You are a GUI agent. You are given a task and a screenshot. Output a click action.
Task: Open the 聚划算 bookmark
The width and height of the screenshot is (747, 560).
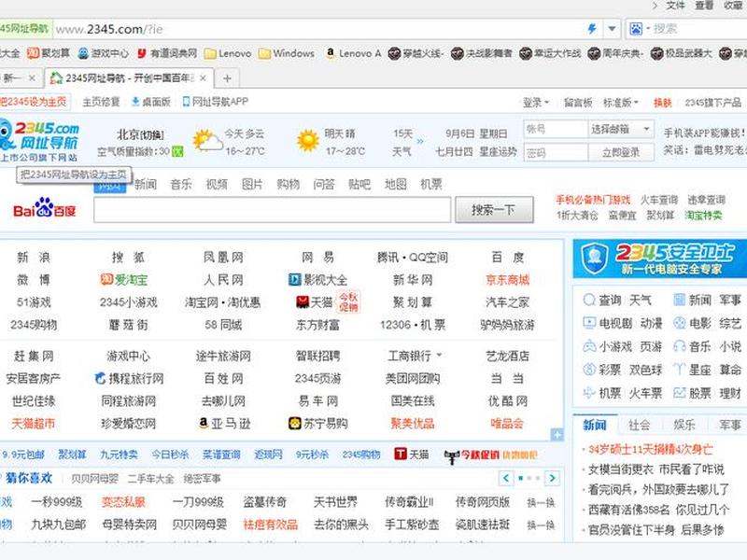tap(49, 53)
